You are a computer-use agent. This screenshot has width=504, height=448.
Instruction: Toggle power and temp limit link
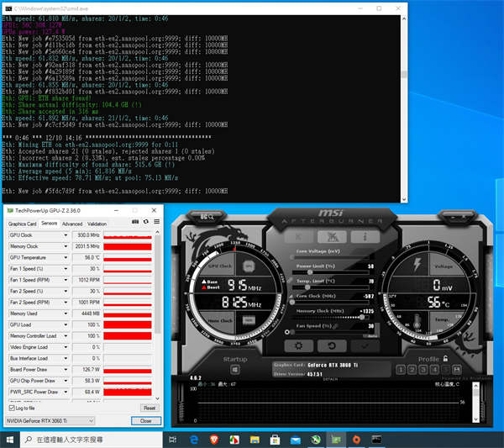pos(290,280)
